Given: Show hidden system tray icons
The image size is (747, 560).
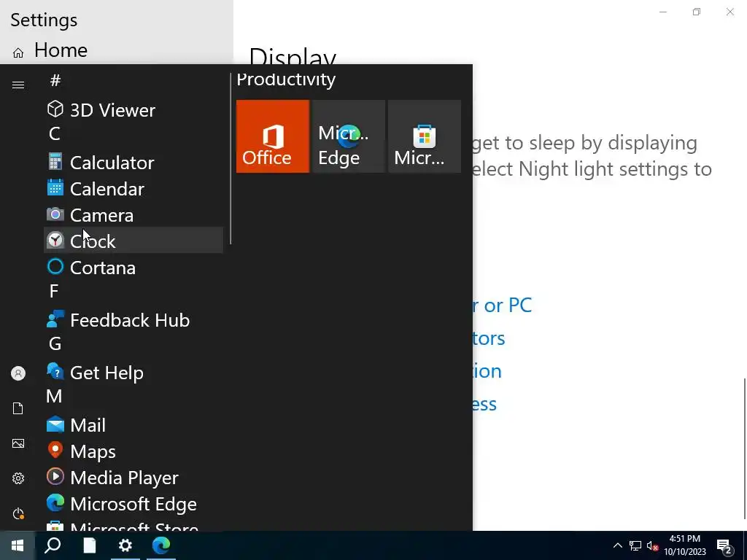Looking at the screenshot, I should (617, 545).
